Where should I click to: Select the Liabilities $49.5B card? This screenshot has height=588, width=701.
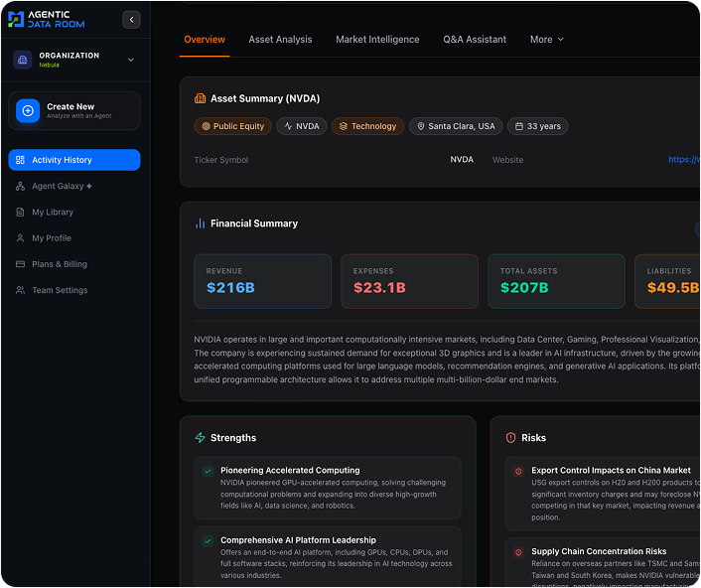coord(667,281)
